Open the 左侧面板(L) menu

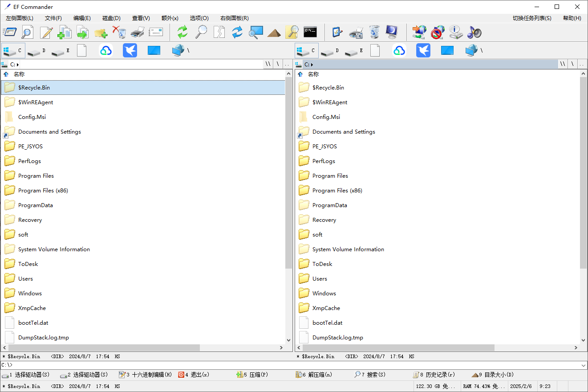pos(20,18)
